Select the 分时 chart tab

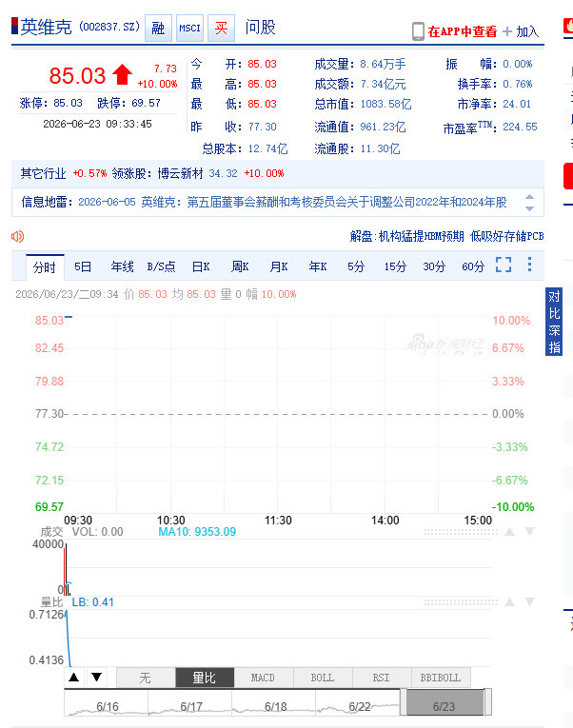tap(45, 267)
